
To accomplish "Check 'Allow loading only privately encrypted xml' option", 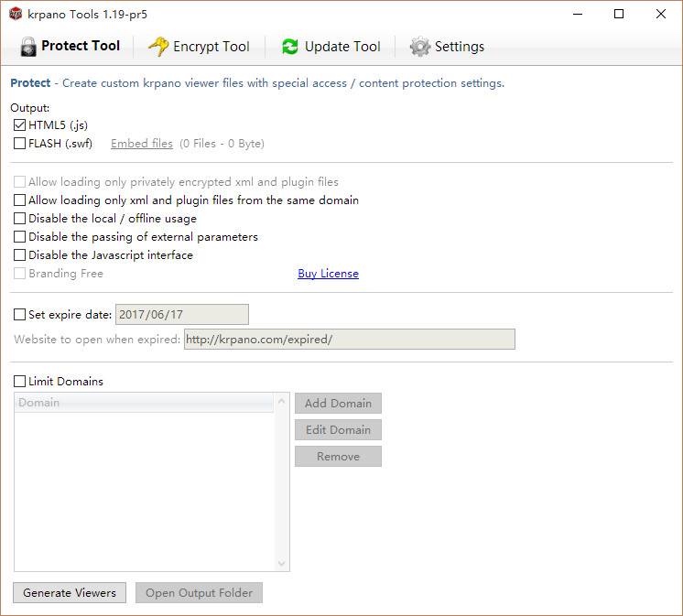I will point(19,181).
